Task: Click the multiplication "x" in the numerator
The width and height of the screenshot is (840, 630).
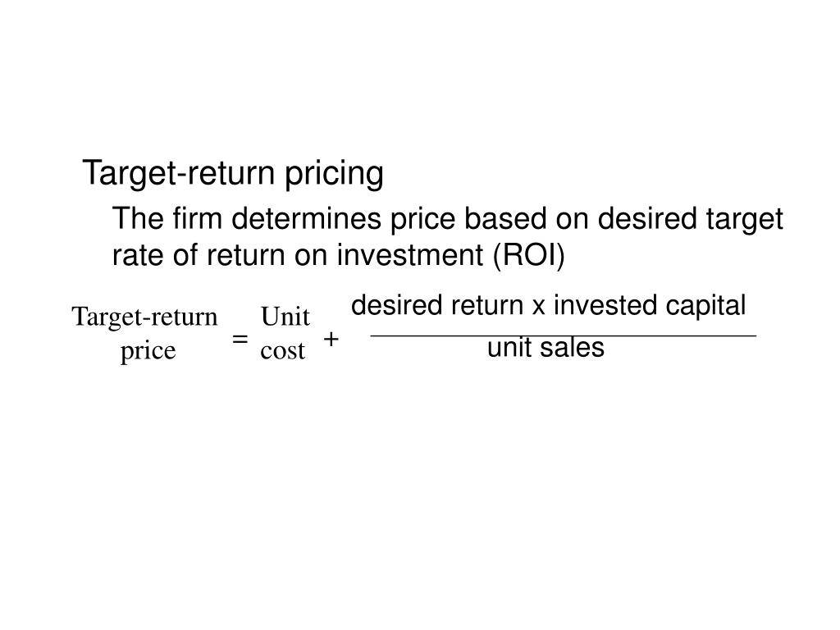Action: click(538, 308)
